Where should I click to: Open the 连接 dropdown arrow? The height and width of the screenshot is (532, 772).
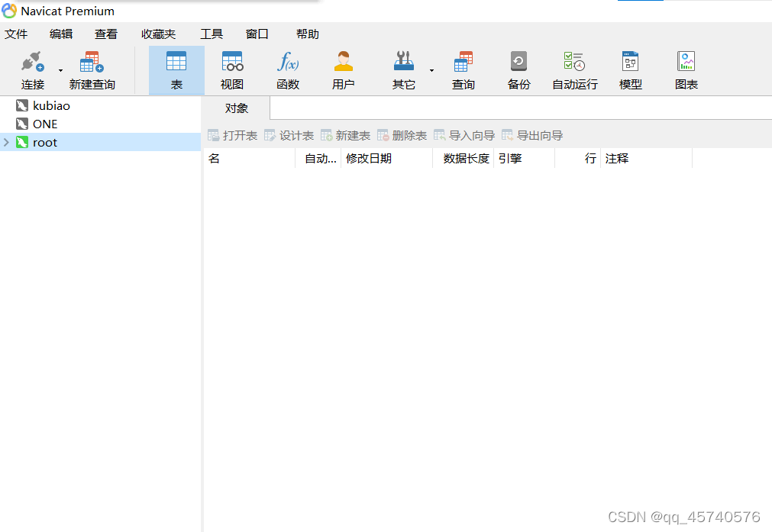point(60,69)
